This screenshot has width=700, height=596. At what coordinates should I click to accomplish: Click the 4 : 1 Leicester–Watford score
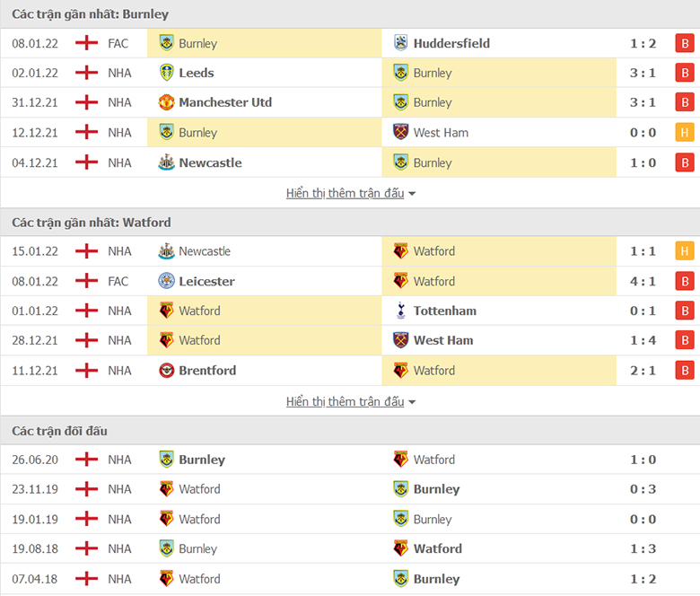coord(643,281)
